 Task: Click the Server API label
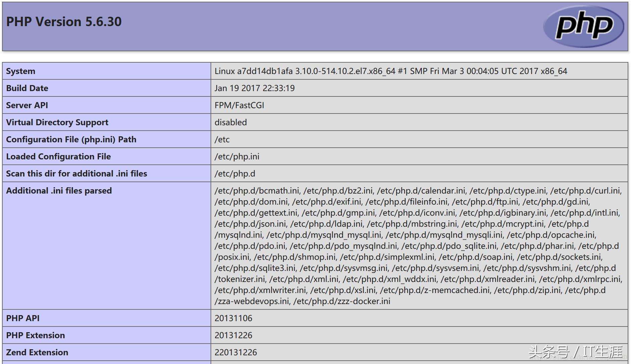27,105
